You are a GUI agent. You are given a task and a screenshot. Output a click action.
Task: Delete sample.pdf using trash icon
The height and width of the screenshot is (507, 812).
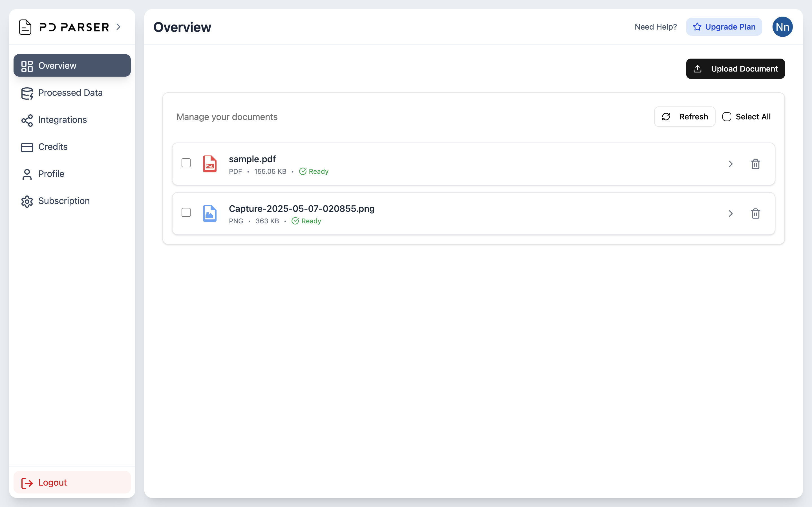[x=755, y=164]
